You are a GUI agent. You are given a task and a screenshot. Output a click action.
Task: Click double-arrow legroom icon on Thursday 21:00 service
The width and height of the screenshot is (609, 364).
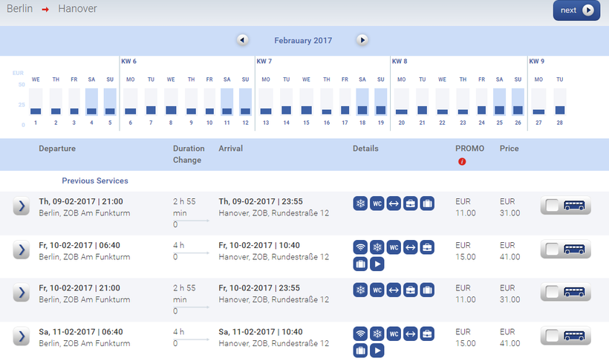pos(394,204)
